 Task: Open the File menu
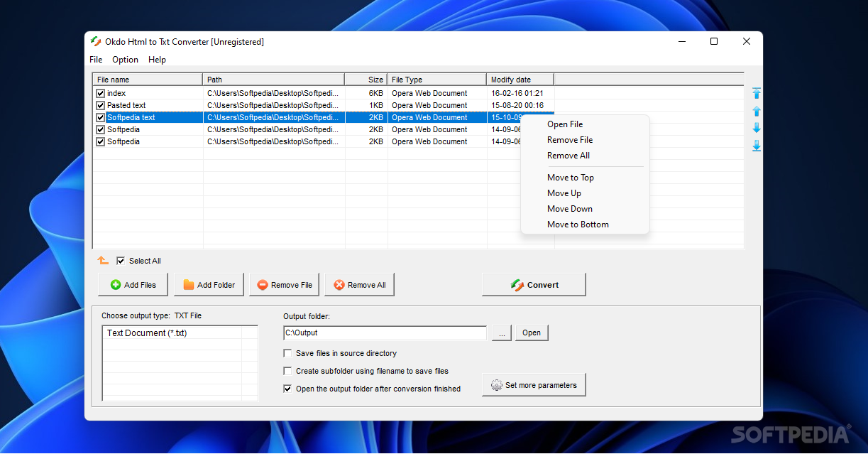pos(96,60)
